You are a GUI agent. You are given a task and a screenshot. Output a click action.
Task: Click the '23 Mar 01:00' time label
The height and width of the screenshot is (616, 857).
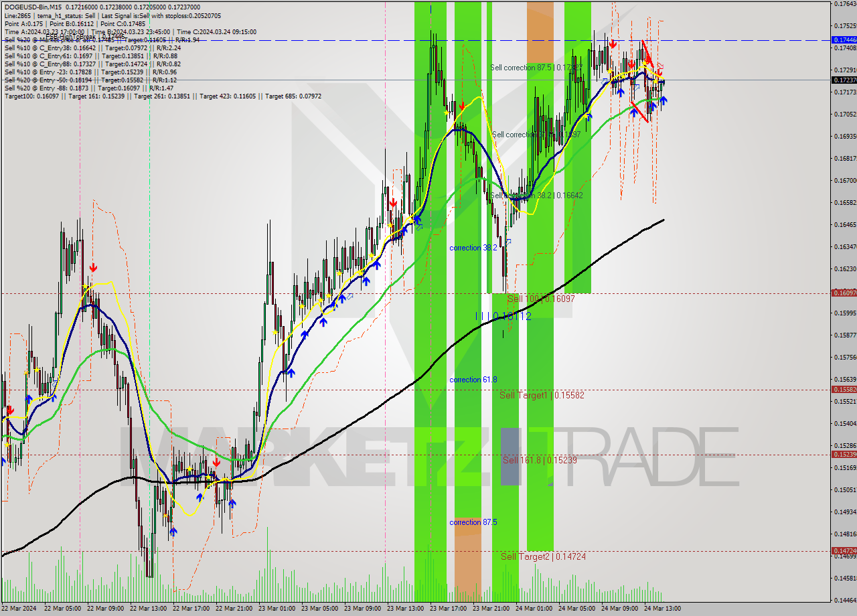point(277,609)
